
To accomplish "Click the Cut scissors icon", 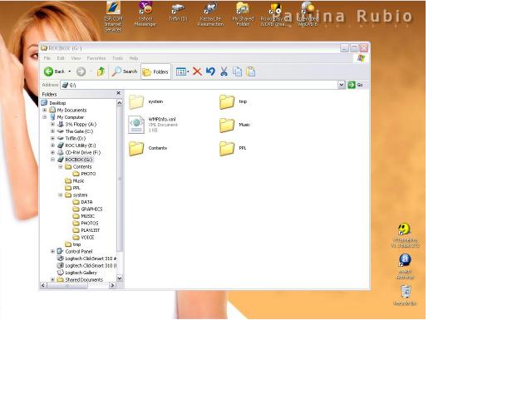I will tap(224, 71).
